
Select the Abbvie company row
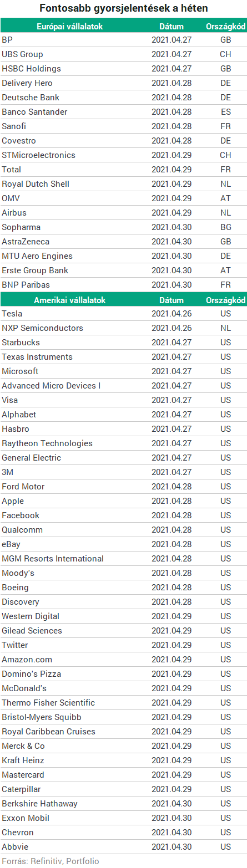[123, 847]
